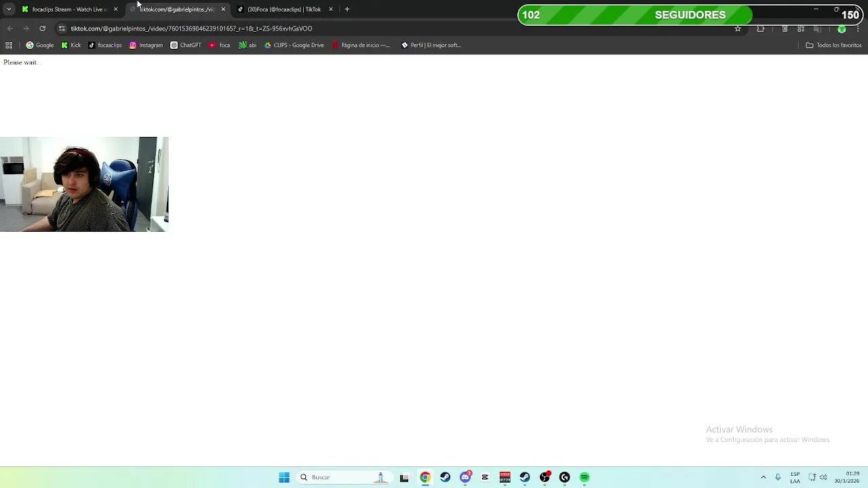Open Google Chrome from the taskbar

[425, 477]
